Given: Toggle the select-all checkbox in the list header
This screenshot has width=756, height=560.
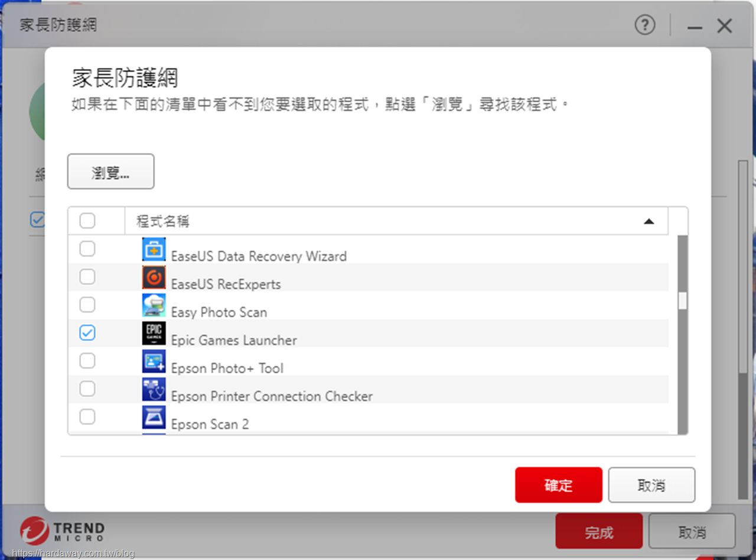Looking at the screenshot, I should (87, 221).
